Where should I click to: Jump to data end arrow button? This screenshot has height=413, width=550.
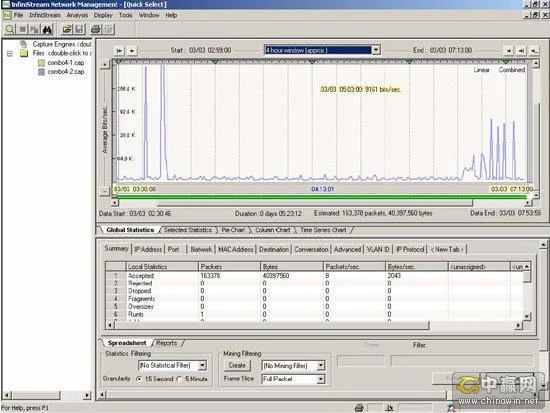(x=522, y=51)
